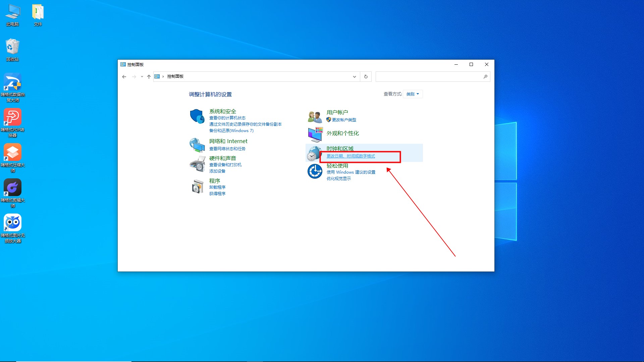Click the User Accounts people icon

(x=315, y=117)
